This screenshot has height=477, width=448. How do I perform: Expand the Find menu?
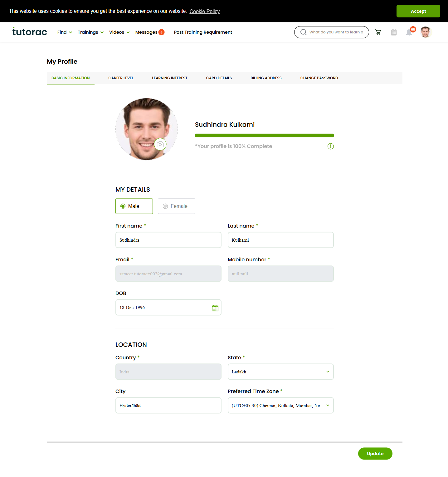point(65,32)
